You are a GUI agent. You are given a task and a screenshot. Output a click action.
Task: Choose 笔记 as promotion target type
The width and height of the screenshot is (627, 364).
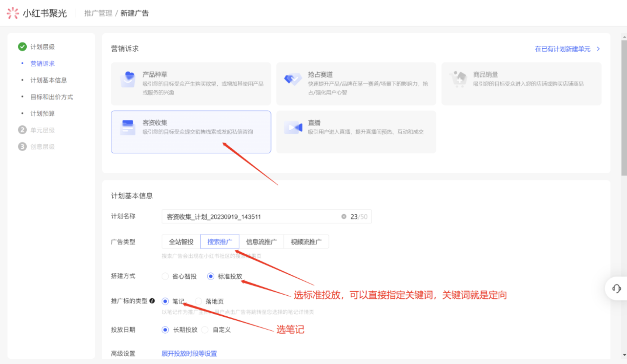tap(165, 301)
